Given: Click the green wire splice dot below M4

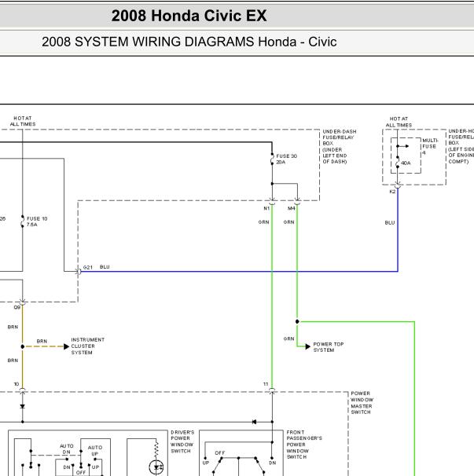Looking at the screenshot, I should [x=297, y=321].
